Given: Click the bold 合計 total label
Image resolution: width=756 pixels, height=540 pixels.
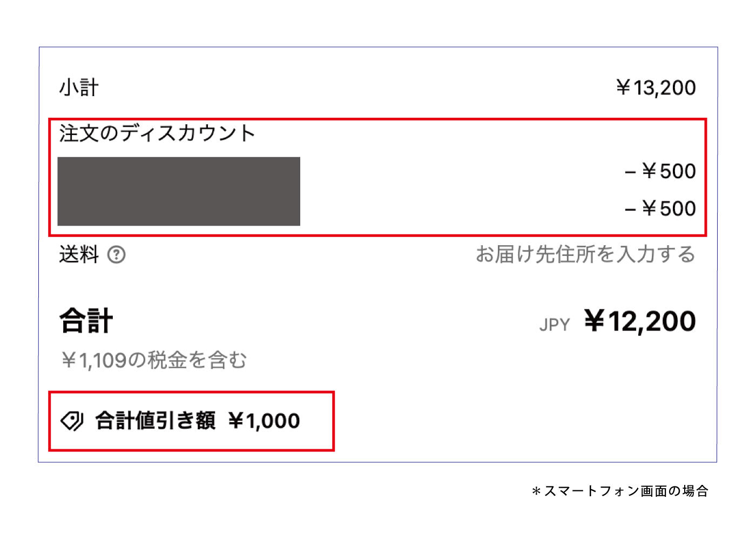Looking at the screenshot, I should coord(86,321).
